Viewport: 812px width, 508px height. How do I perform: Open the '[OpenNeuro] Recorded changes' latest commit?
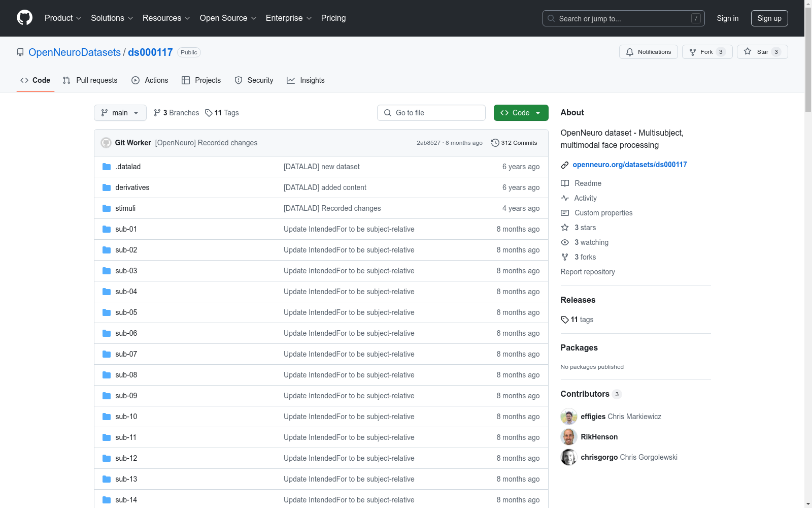tap(206, 143)
